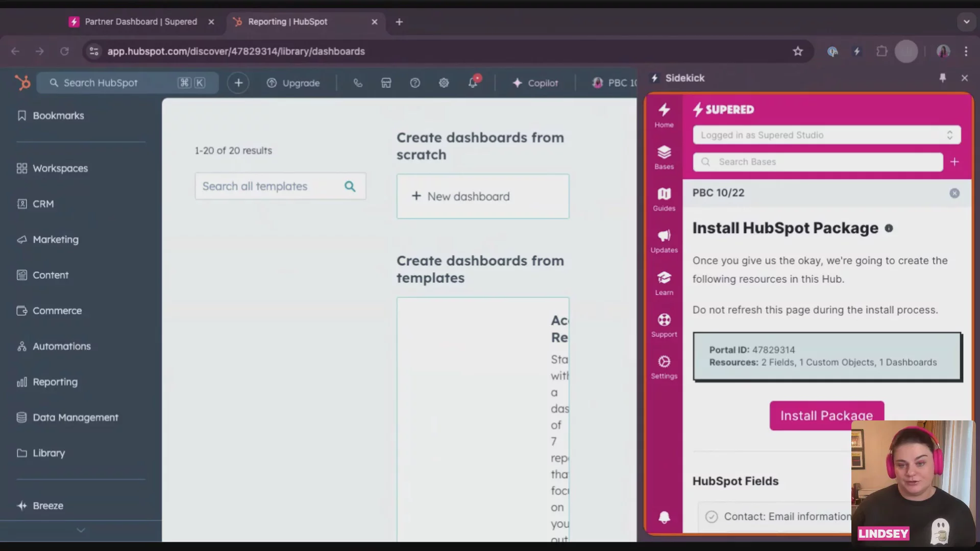Screen dimensions: 980x551
Task: Open Bookmarks in the sidebar
Action: pyautogui.click(x=51, y=116)
